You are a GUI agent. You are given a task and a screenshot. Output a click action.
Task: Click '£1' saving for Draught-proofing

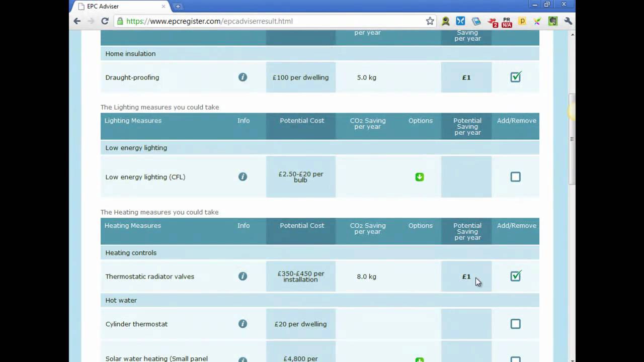[x=466, y=77]
